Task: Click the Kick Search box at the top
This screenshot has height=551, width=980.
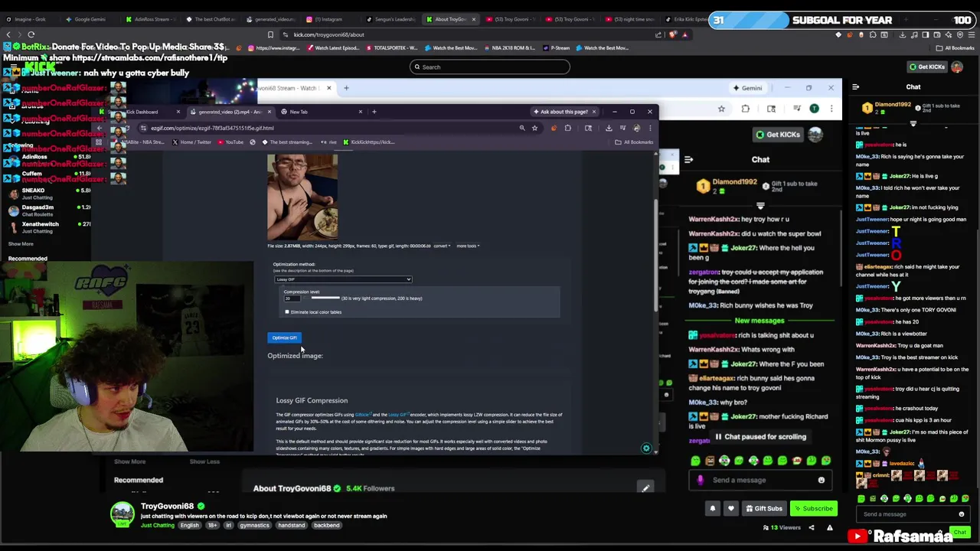Action: click(490, 67)
